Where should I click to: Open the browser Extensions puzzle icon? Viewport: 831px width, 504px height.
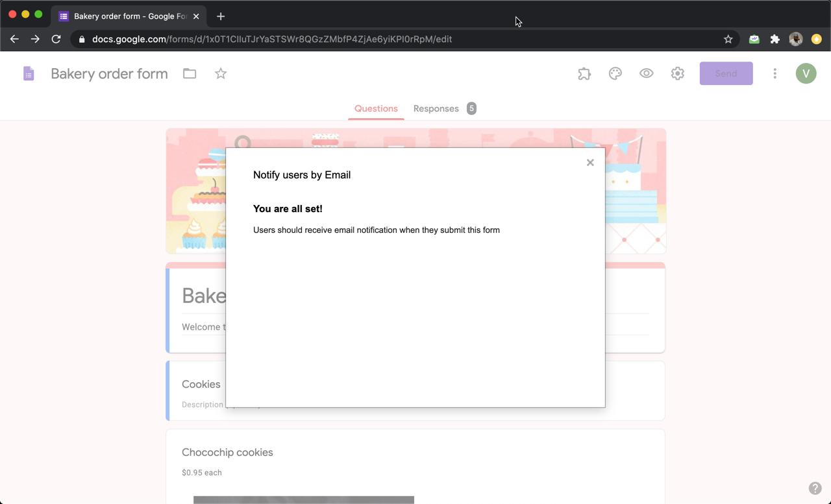(x=775, y=39)
